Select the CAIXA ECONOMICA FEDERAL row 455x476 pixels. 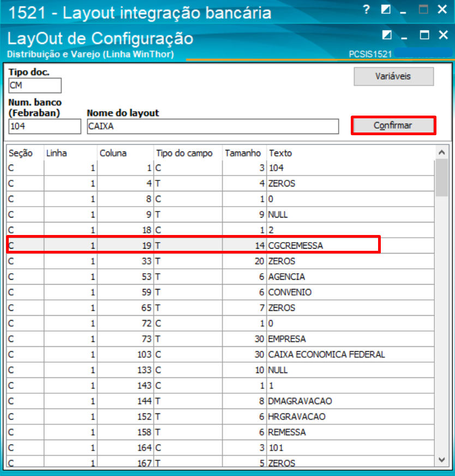point(220,354)
